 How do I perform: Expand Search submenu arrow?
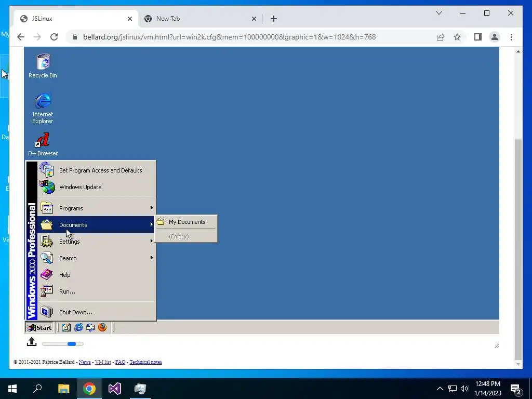[151, 258]
